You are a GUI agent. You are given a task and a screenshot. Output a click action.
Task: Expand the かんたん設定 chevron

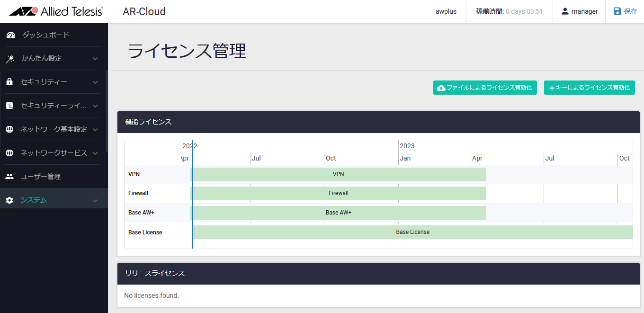pyautogui.click(x=95, y=59)
